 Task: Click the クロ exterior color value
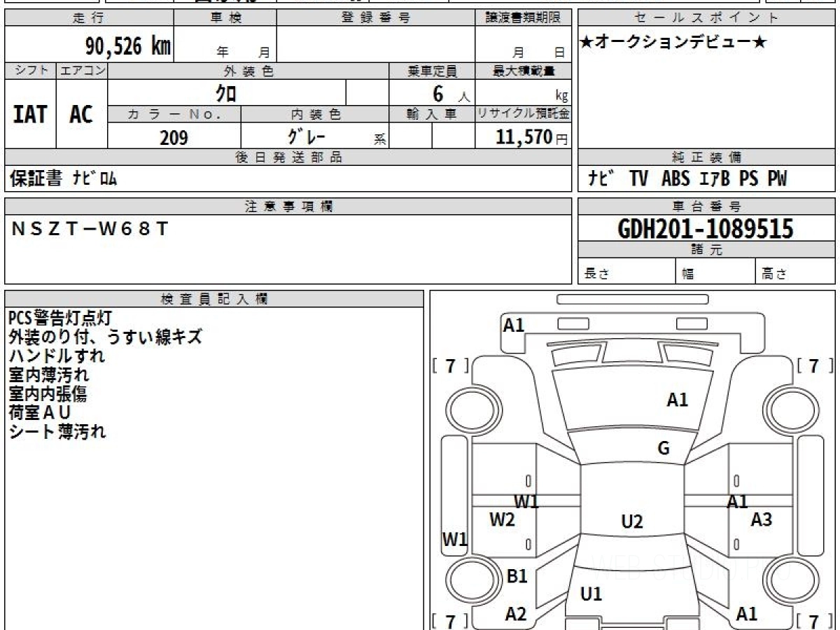(x=226, y=92)
